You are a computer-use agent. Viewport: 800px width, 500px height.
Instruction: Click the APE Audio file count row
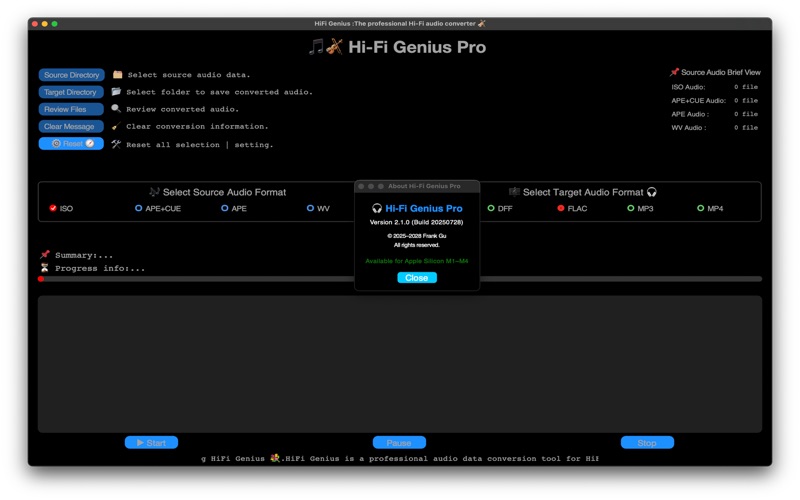click(714, 114)
